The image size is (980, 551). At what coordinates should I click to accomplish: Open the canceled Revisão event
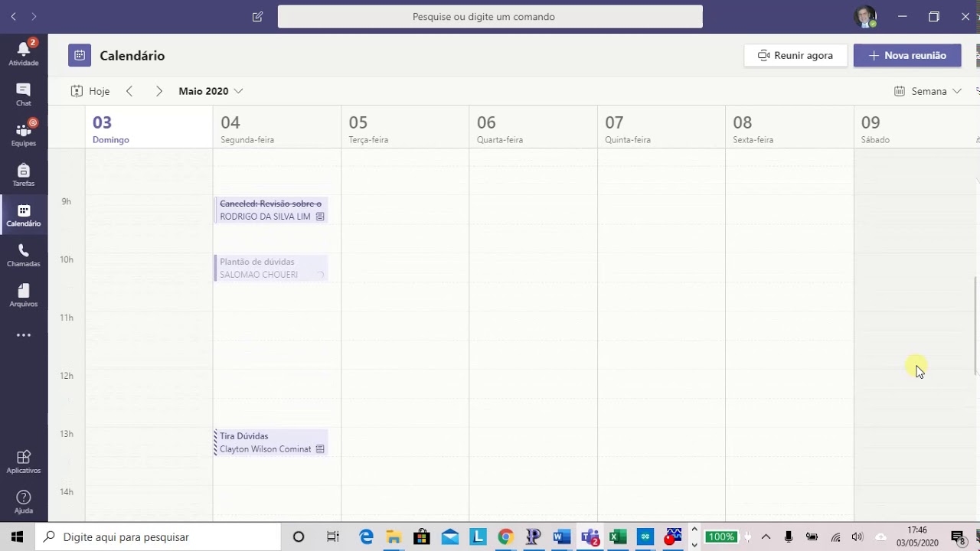pos(271,210)
